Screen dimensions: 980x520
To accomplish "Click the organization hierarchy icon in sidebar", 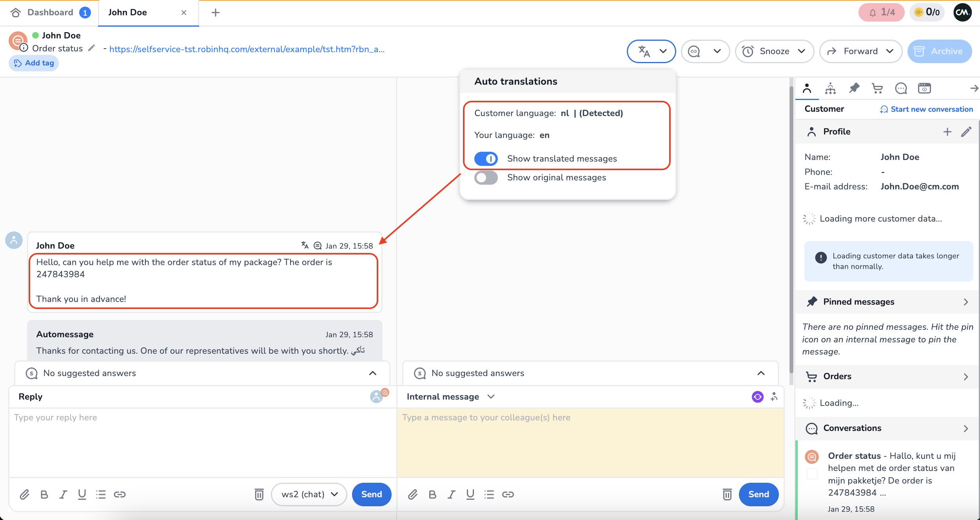I will click(x=830, y=88).
